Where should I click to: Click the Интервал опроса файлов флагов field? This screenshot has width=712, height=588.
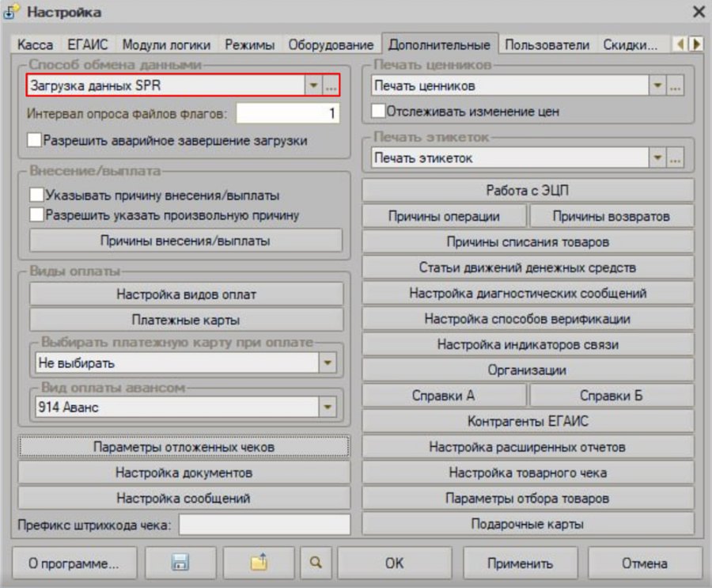(287, 112)
